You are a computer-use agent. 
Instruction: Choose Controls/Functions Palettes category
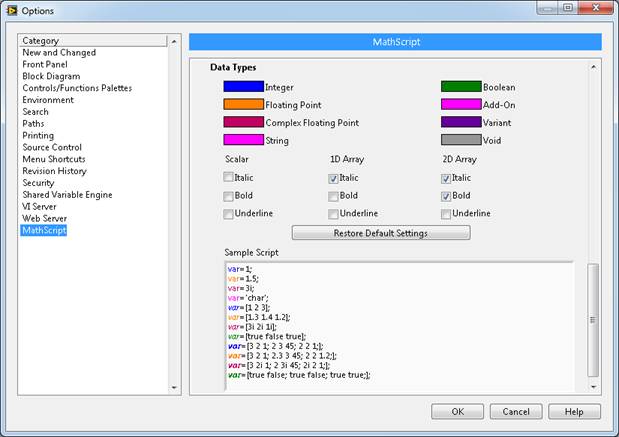[x=77, y=88]
